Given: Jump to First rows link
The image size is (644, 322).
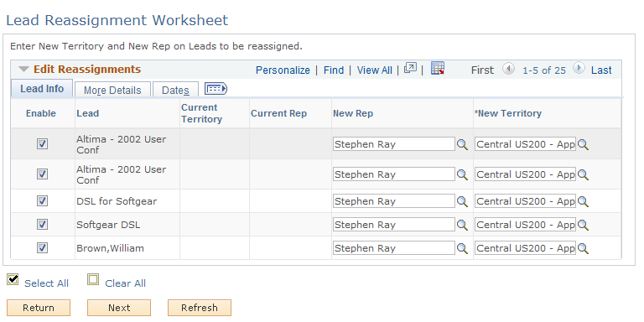Looking at the screenshot, I should point(482,70).
